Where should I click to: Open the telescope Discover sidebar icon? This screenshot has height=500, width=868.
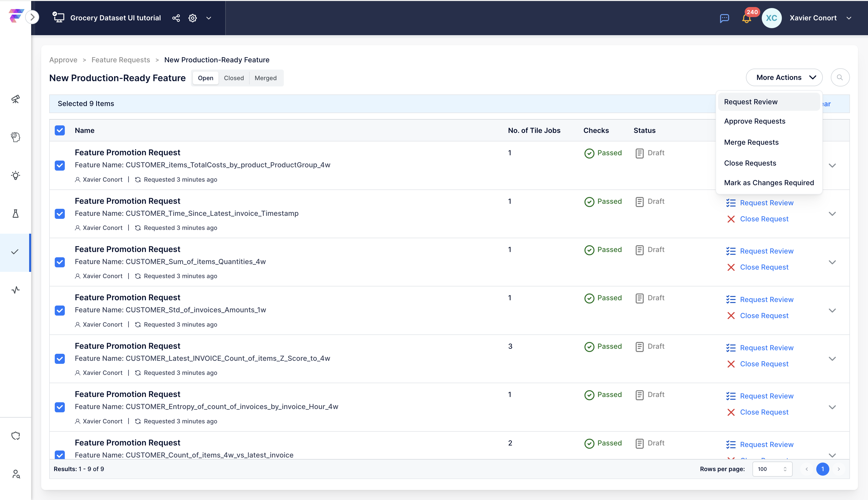15,99
